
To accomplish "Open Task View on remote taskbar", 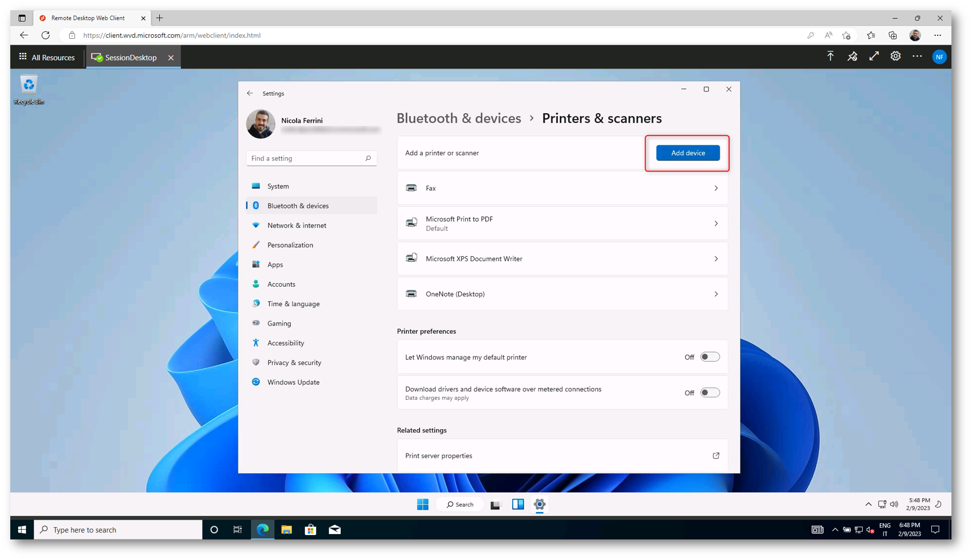I will click(x=496, y=504).
